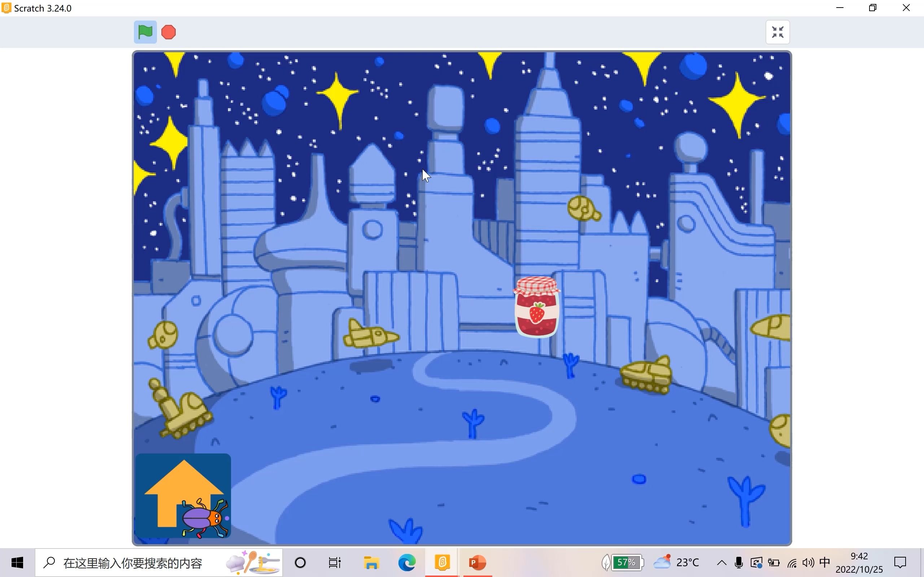Click the 57% battery level indicator

click(x=626, y=562)
